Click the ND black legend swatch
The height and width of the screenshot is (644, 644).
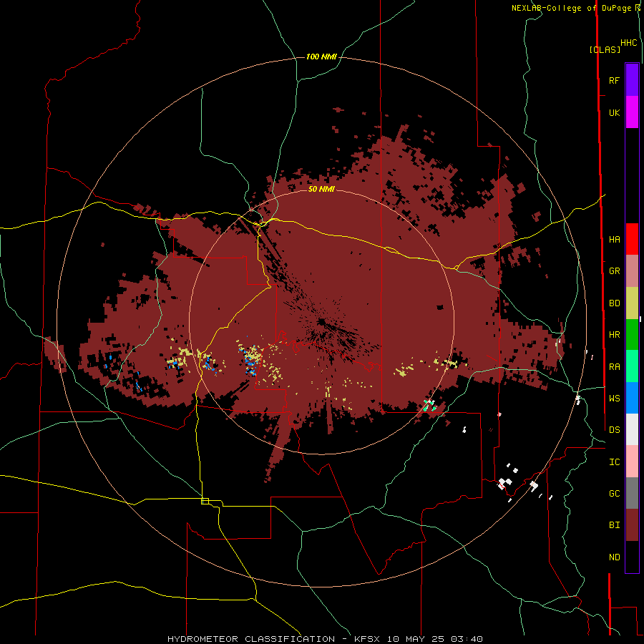632,557
